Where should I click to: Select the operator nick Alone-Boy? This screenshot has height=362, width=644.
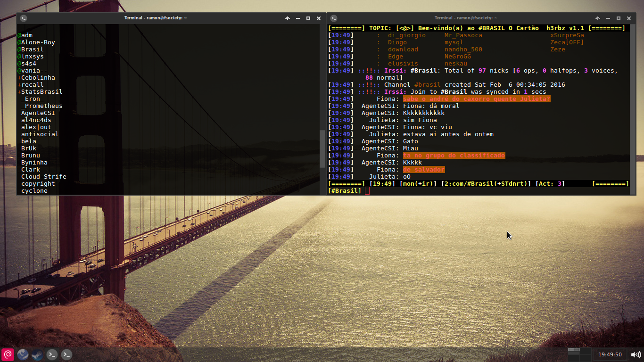click(38, 42)
